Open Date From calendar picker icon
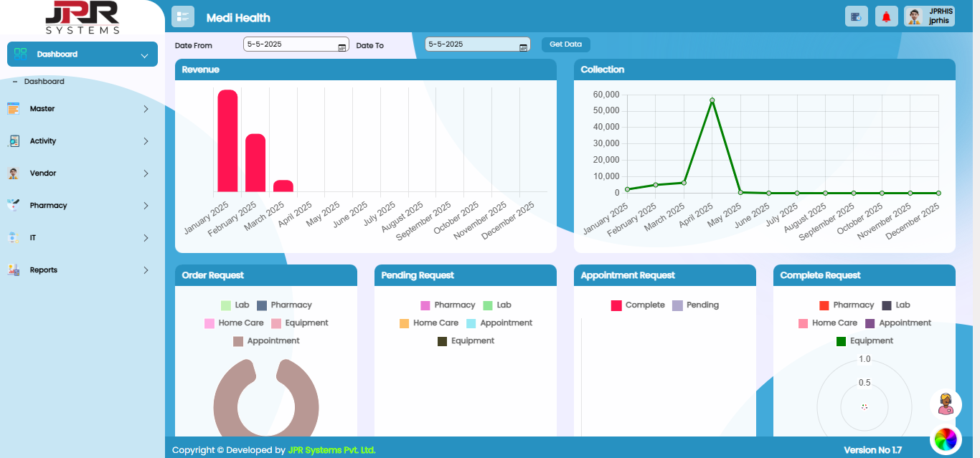The width and height of the screenshot is (980, 458). pos(342,47)
